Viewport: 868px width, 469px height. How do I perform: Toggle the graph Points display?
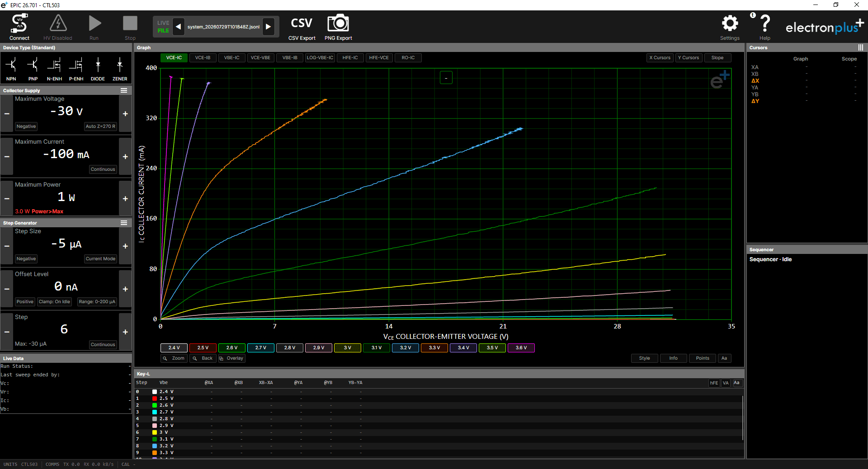click(x=703, y=358)
